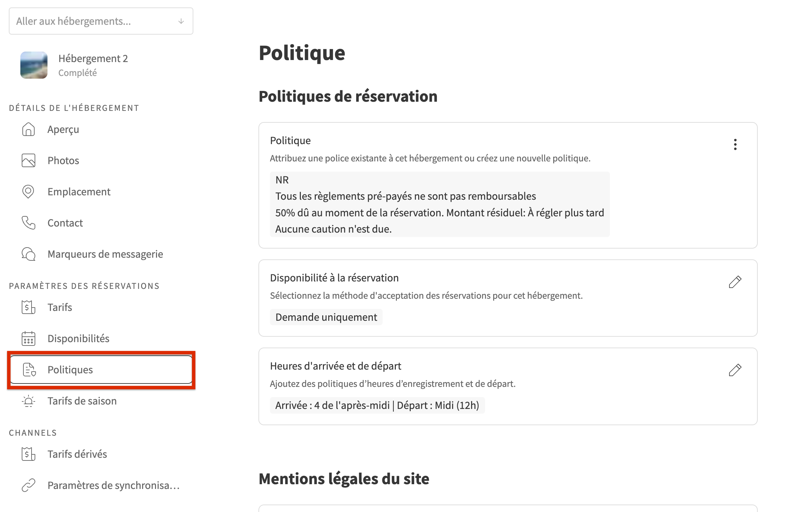Click the Marqueurs de messagerie chat icon
Viewport: 812px width, 512px height.
(x=28, y=254)
